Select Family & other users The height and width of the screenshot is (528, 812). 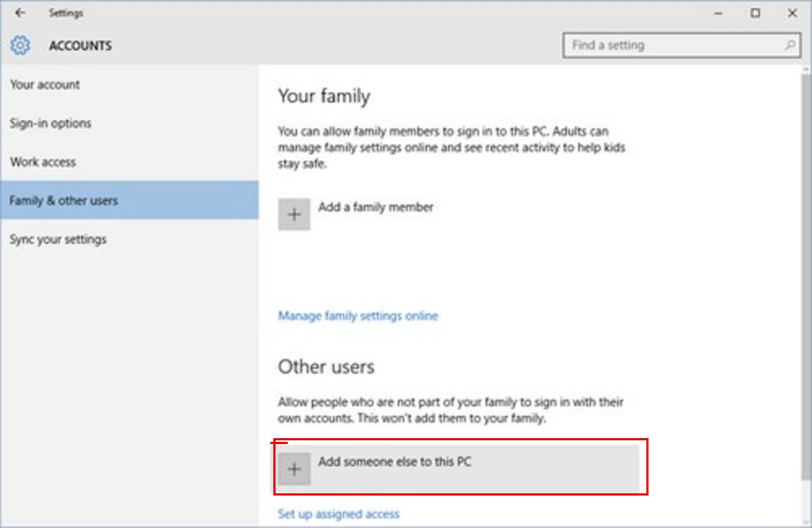129,200
